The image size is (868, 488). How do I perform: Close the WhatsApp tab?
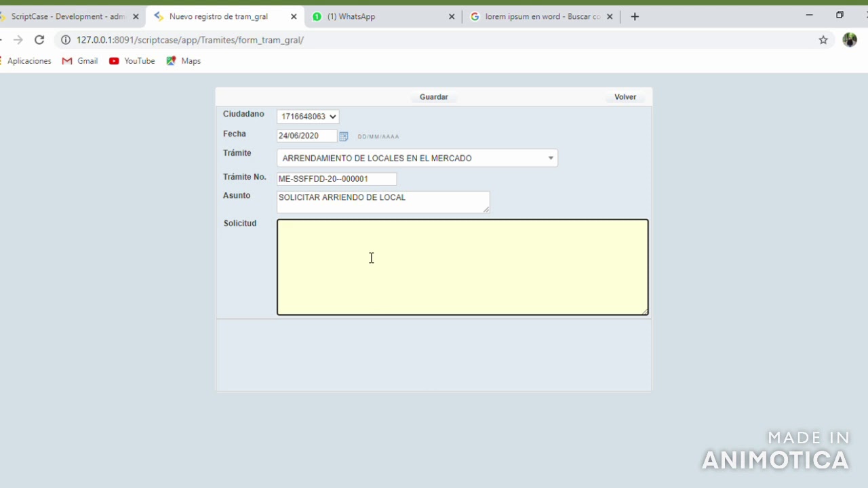click(452, 16)
